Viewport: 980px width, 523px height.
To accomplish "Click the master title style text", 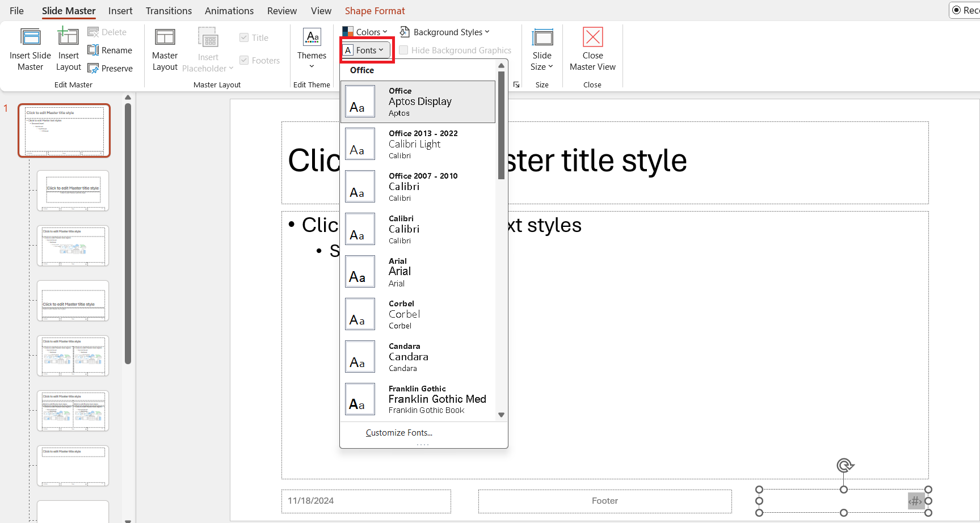I will [487, 161].
